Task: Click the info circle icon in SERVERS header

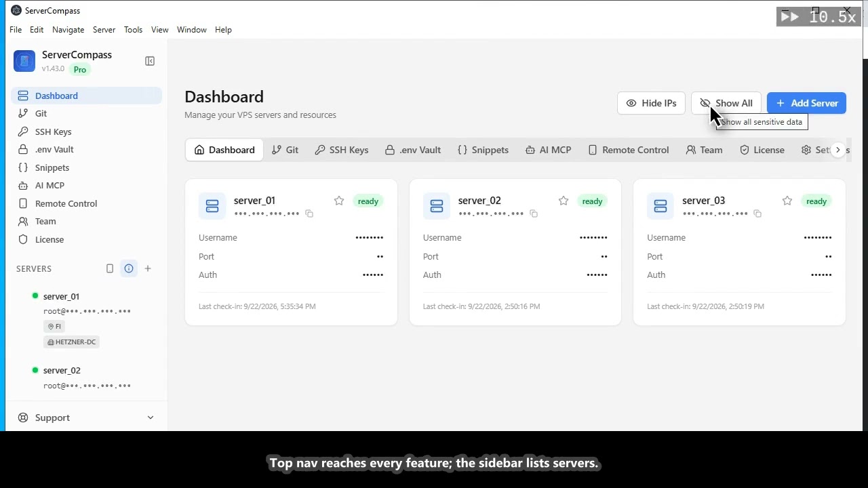Action: pos(129,268)
